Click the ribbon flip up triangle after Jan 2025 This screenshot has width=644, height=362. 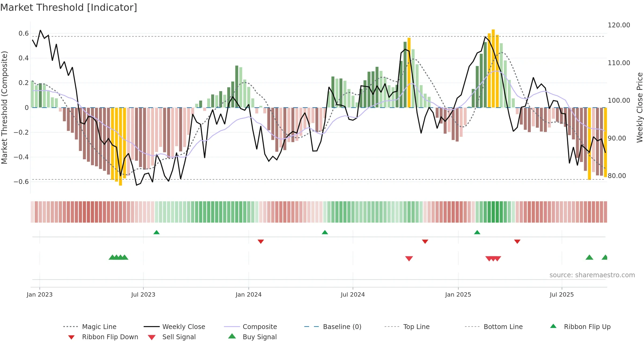477,232
